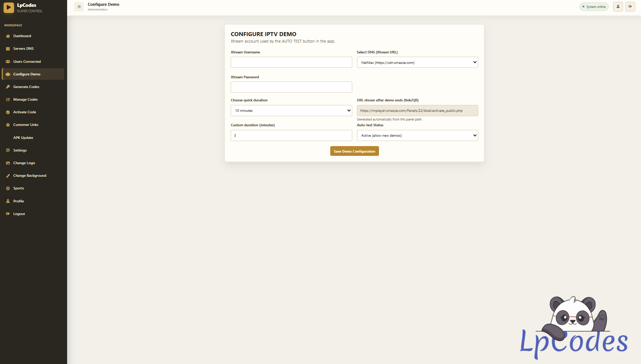Expand the Choose quick duration dropdown
The width and height of the screenshot is (641, 364).
pos(291,110)
